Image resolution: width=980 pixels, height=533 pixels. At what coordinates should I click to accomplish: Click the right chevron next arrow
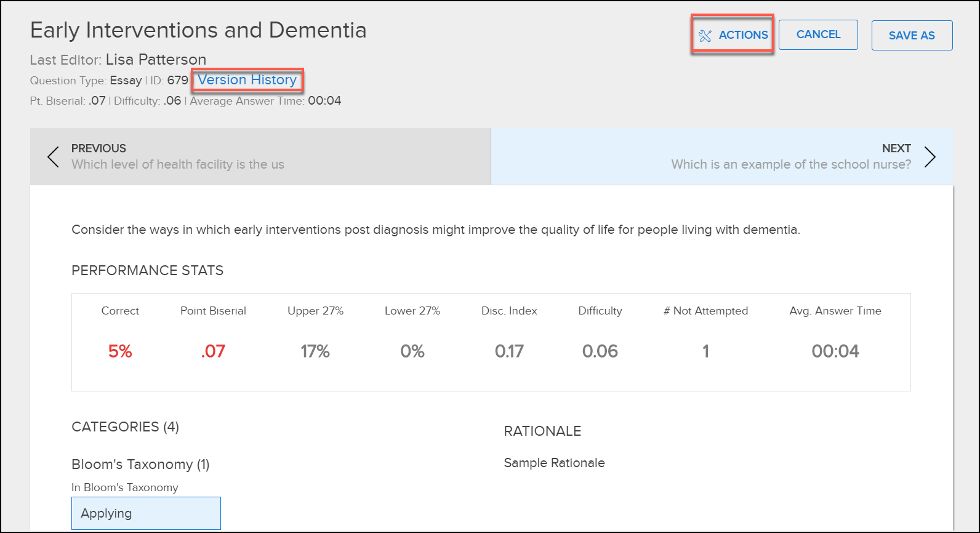(930, 157)
